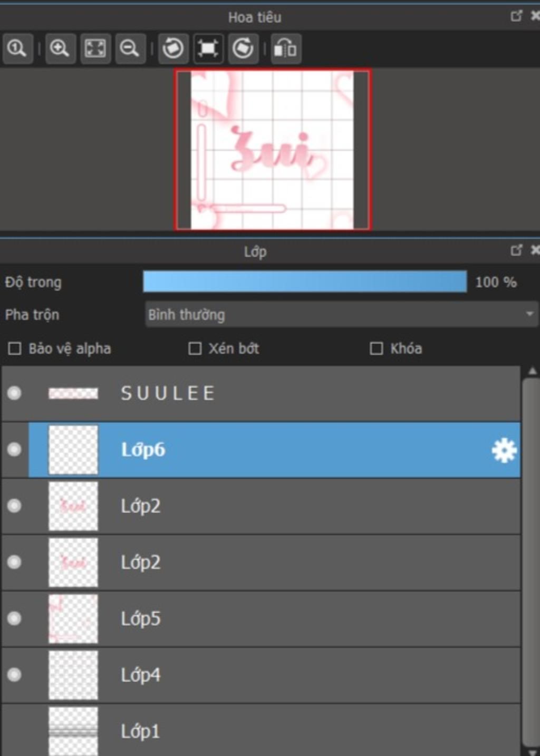Show the Lớp1 layer

(14, 731)
